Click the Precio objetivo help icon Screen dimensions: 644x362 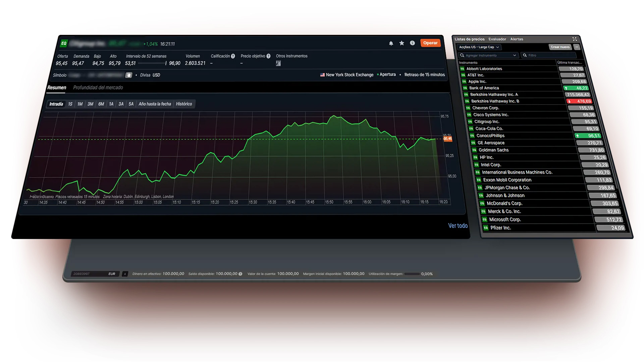[x=268, y=56]
